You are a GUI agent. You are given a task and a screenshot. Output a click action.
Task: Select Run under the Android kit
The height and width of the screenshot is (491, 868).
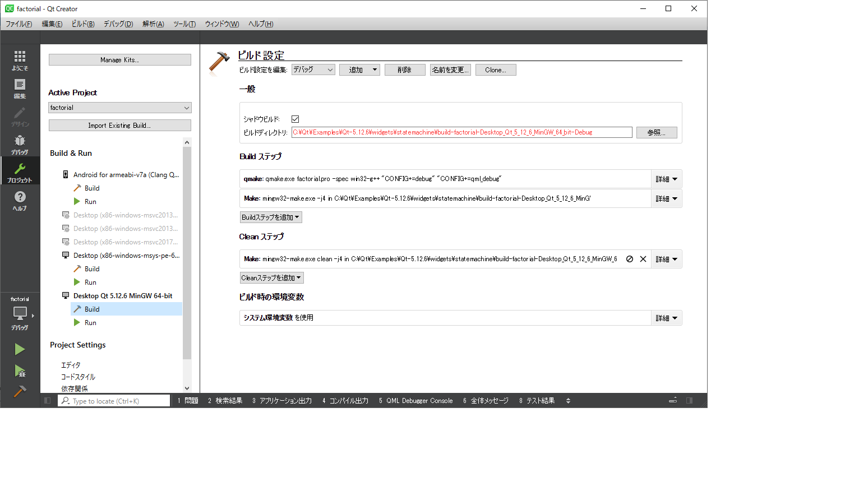pyautogui.click(x=90, y=202)
